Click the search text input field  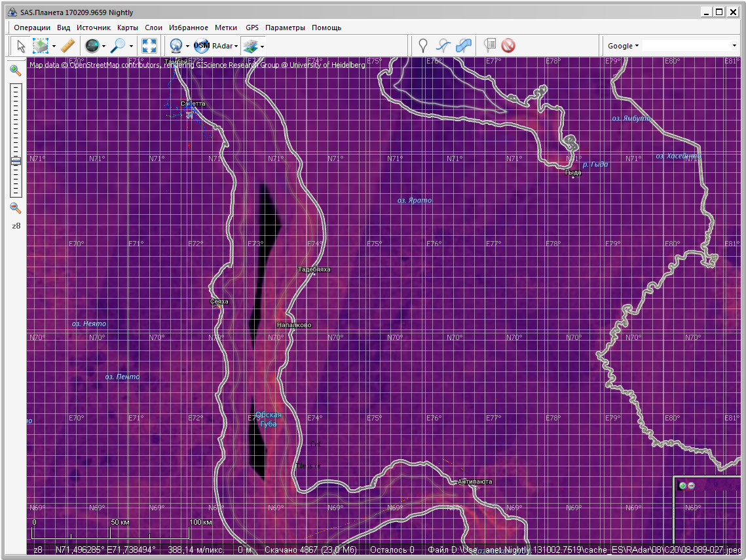point(686,46)
